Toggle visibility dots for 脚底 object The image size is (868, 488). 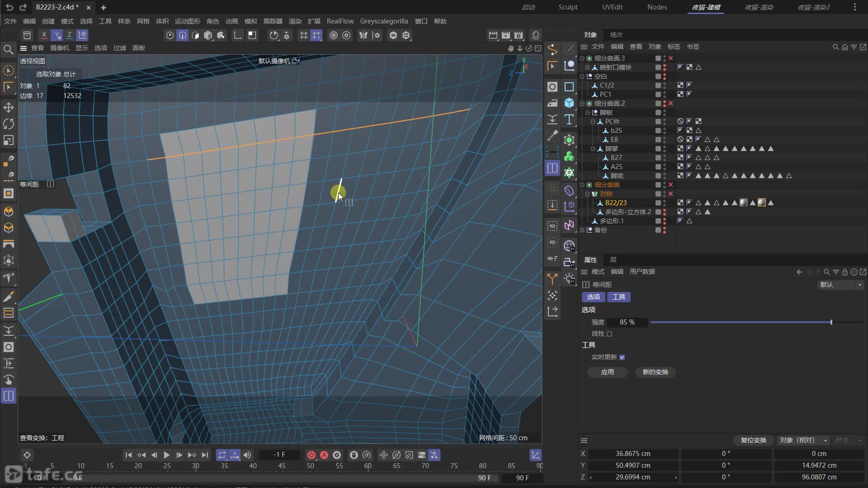click(664, 176)
